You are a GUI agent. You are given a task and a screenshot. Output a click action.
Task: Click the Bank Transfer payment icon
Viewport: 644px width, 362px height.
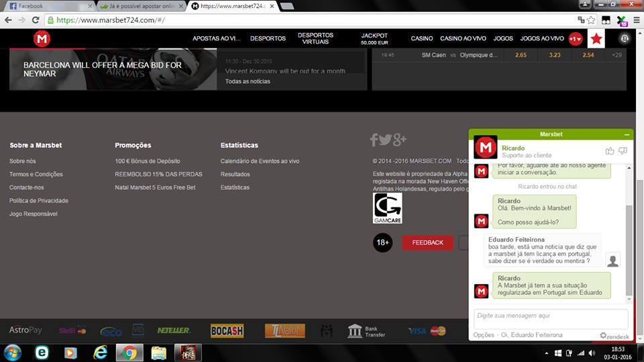click(x=366, y=331)
